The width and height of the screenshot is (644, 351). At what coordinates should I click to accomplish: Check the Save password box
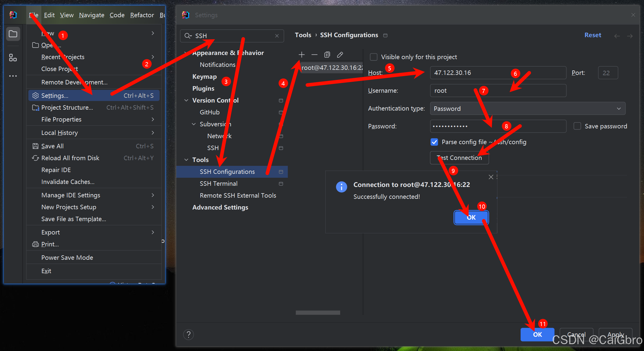pos(577,126)
